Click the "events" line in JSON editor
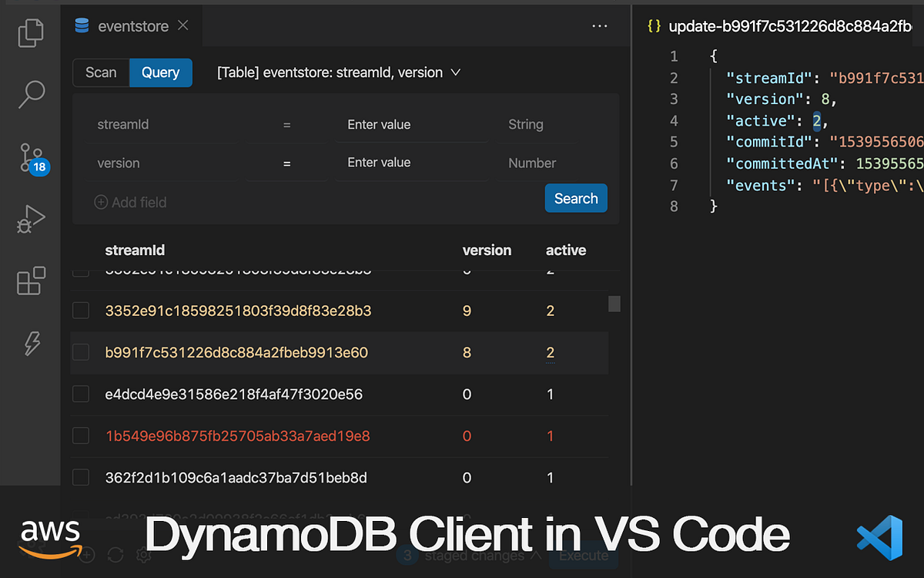924x578 pixels. [825, 185]
